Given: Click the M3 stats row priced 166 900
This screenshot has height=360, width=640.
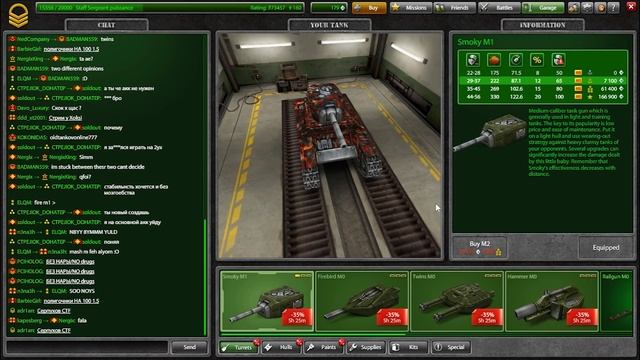Looking at the screenshot, I should coord(542,97).
